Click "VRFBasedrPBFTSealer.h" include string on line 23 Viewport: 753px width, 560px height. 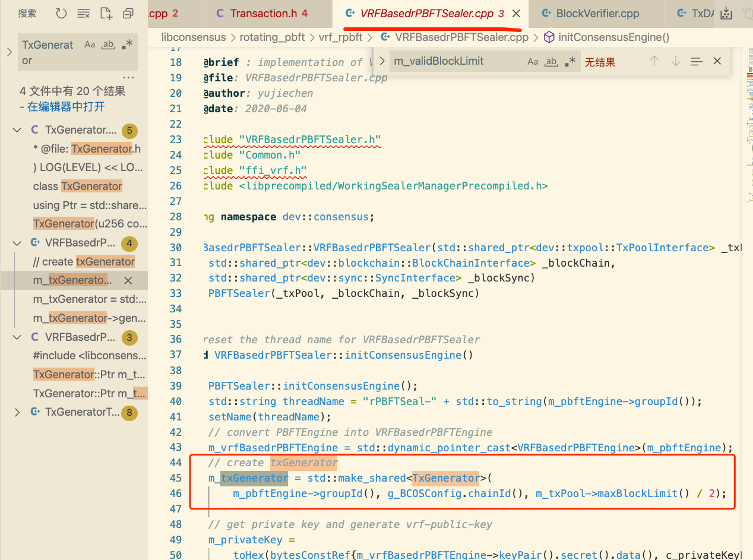pyautogui.click(x=310, y=140)
